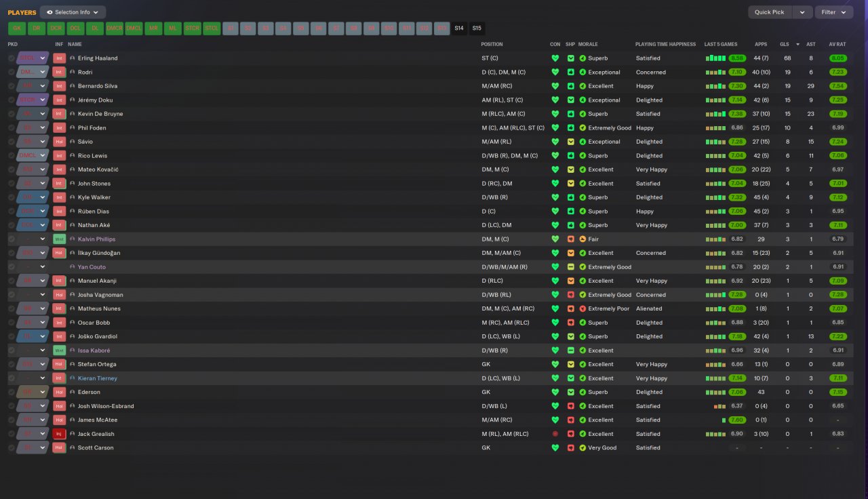Viewport: 868px width, 499px height.
Task: Select the row checkbox for Phil Foden
Action: (12, 127)
